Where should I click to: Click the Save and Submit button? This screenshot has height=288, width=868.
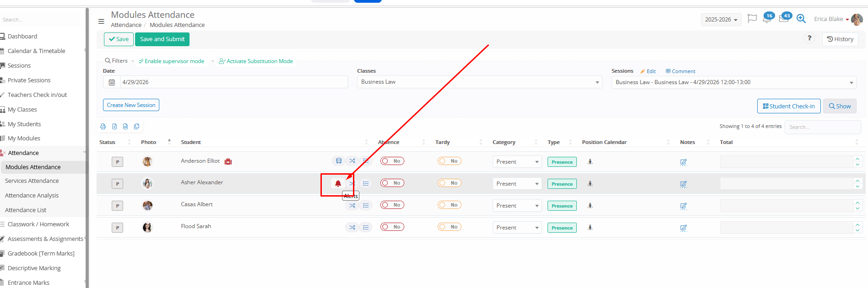162,39
